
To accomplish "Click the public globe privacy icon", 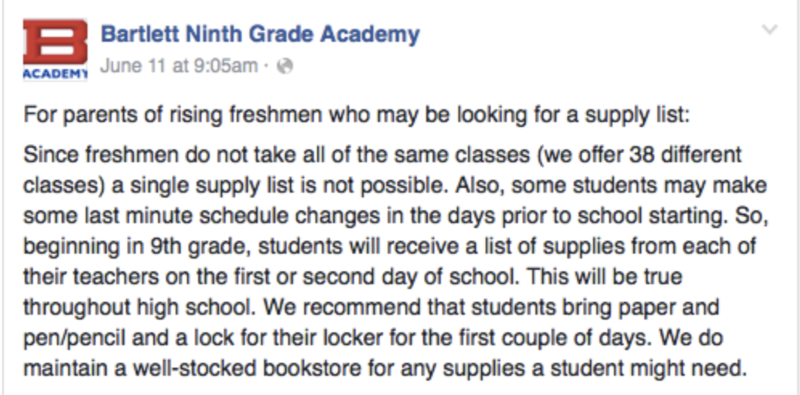I will point(285,66).
